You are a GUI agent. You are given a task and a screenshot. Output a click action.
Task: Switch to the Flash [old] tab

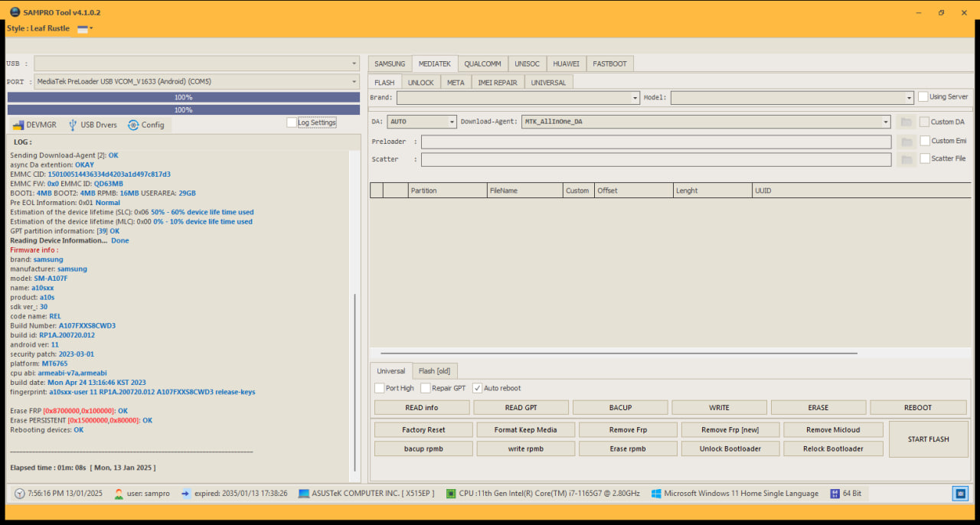(x=434, y=370)
